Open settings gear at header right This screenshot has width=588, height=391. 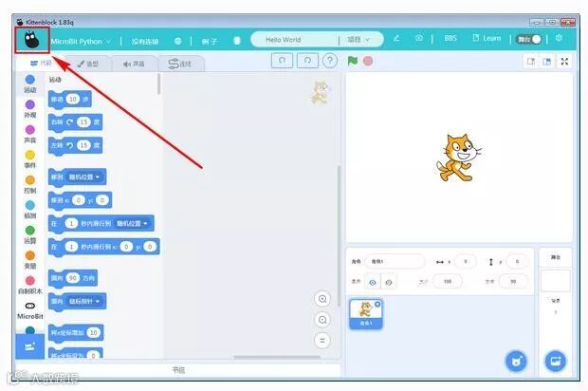point(559,38)
